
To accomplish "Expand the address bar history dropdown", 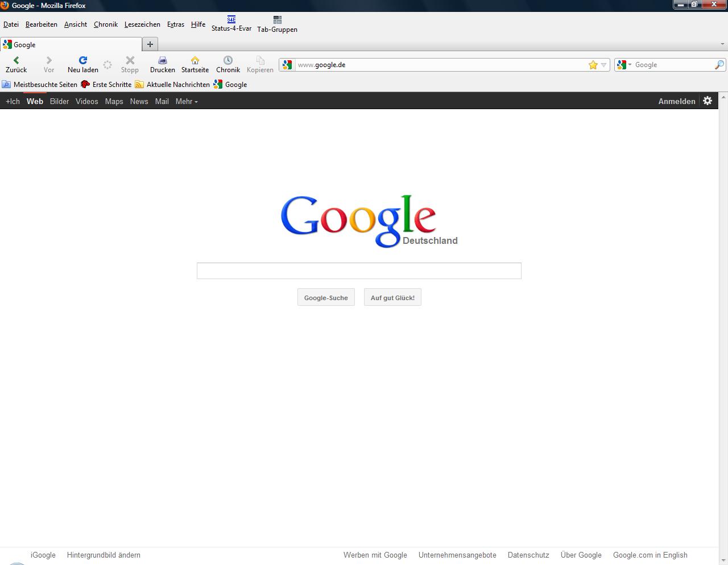I will (x=604, y=65).
